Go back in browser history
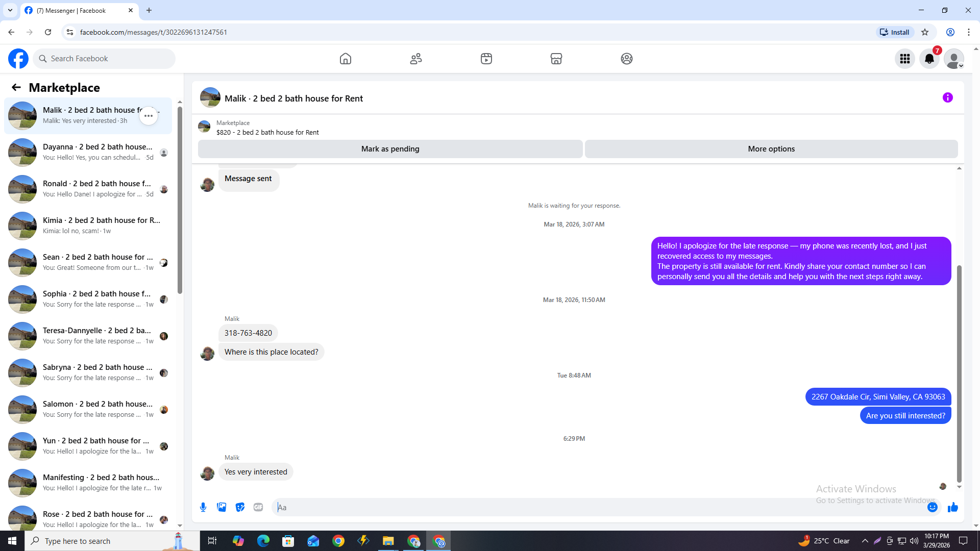Image resolution: width=980 pixels, height=551 pixels. coord(11,32)
